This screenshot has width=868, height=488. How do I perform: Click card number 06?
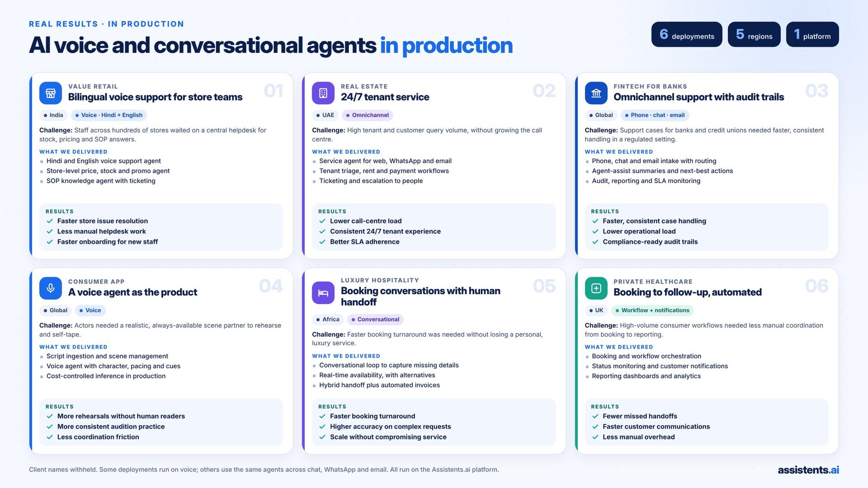(817, 286)
